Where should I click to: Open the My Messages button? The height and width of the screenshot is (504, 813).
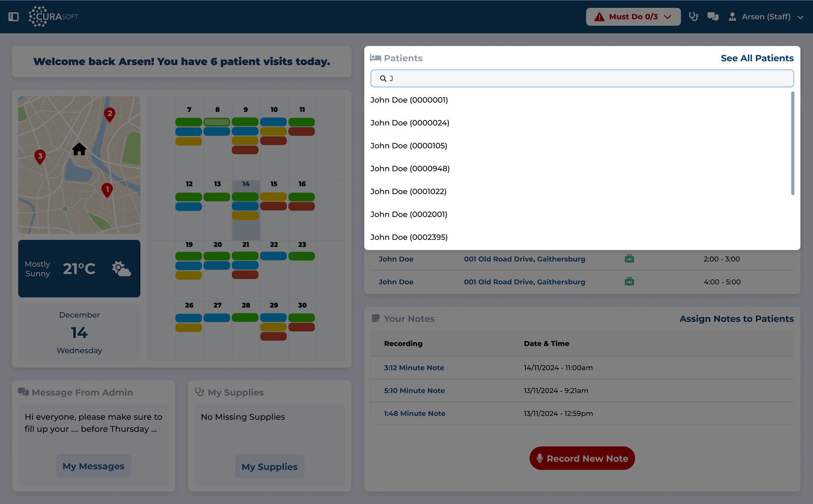click(x=94, y=466)
